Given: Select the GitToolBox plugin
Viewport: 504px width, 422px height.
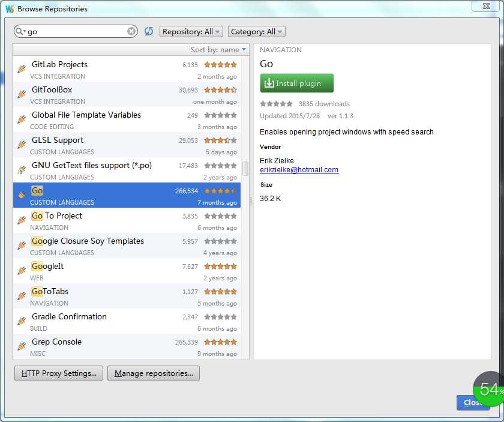Looking at the screenshot, I should tap(127, 94).
